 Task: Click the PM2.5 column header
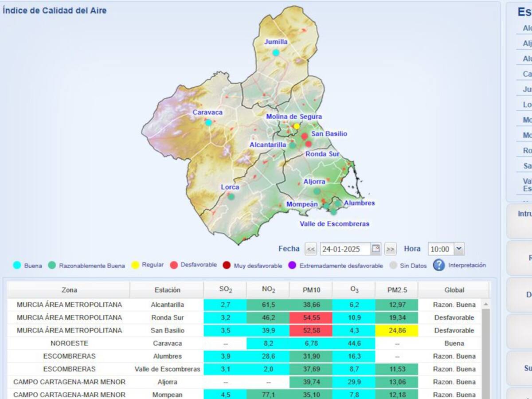396,290
